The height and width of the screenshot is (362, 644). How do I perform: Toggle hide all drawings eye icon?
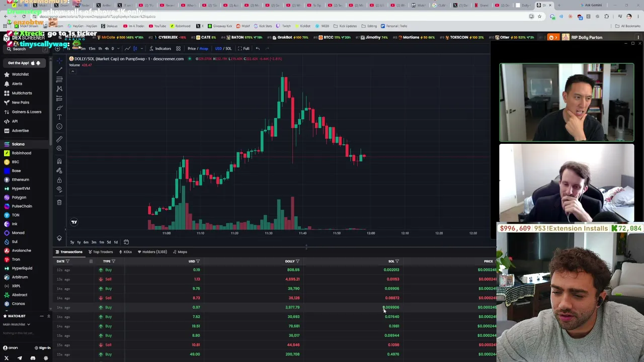(x=59, y=189)
